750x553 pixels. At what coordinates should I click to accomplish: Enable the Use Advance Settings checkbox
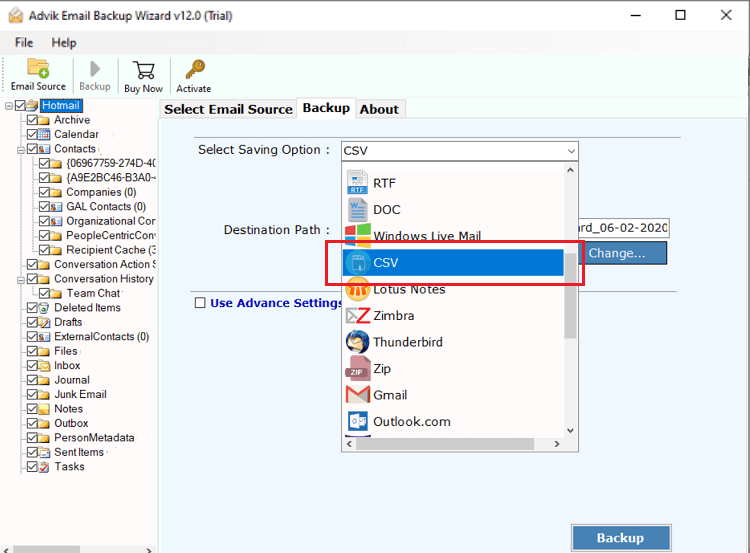[200, 303]
